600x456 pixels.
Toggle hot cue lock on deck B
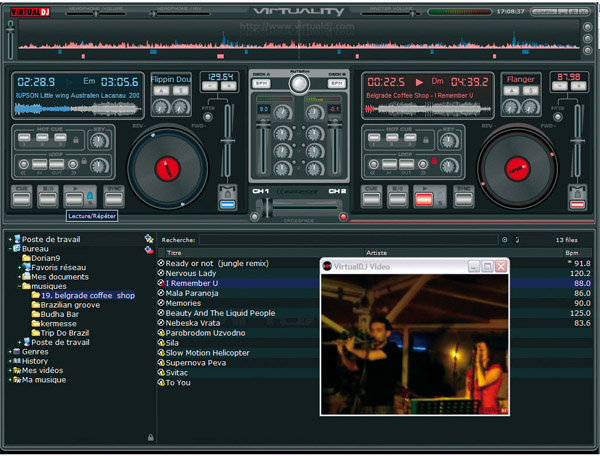point(426,140)
